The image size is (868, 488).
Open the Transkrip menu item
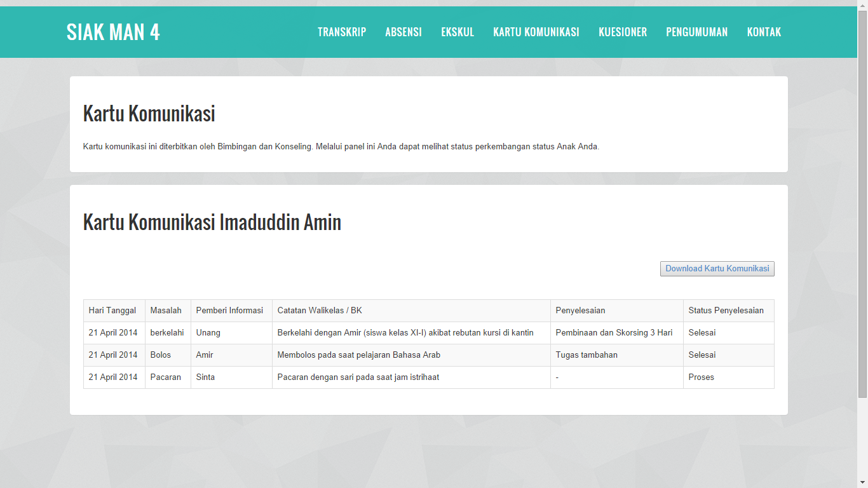pos(342,32)
